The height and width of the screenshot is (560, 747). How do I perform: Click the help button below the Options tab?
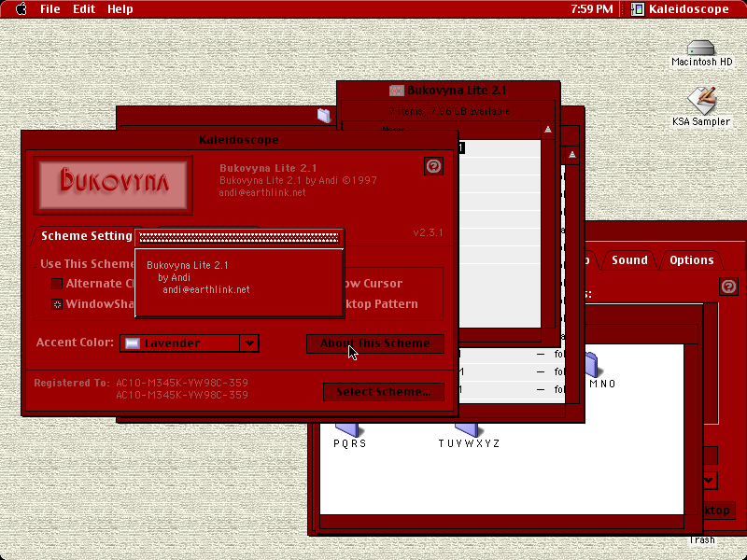point(728,287)
